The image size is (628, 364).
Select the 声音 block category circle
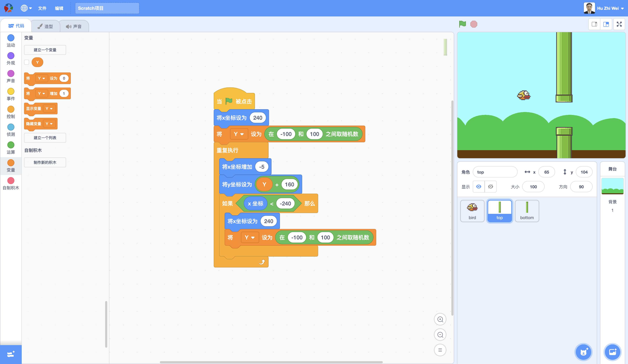[x=11, y=73]
